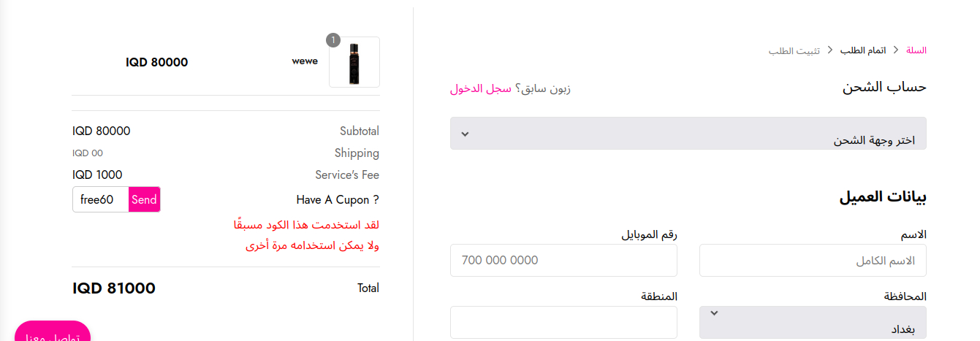Click the governorate dropdown chevron icon

[x=715, y=313]
